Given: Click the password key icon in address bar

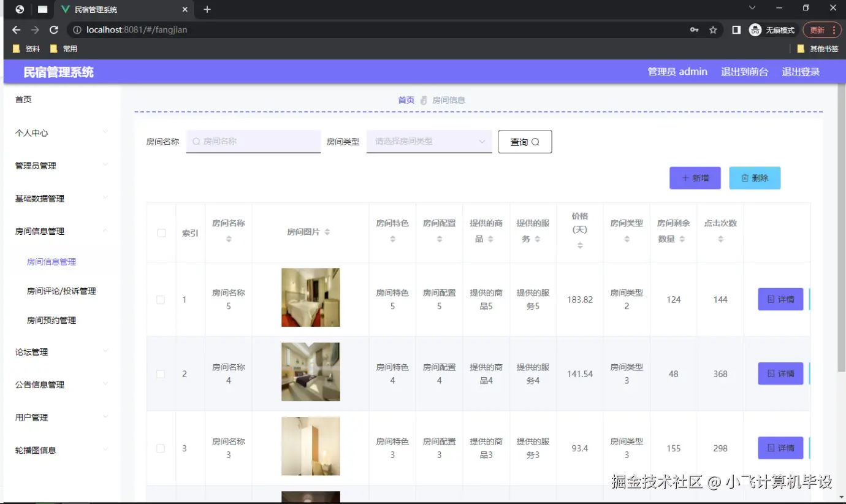Looking at the screenshot, I should click(695, 30).
